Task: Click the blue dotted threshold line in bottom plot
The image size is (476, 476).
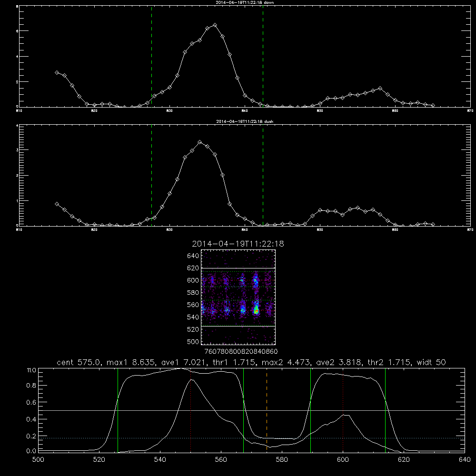Action: 251,438
